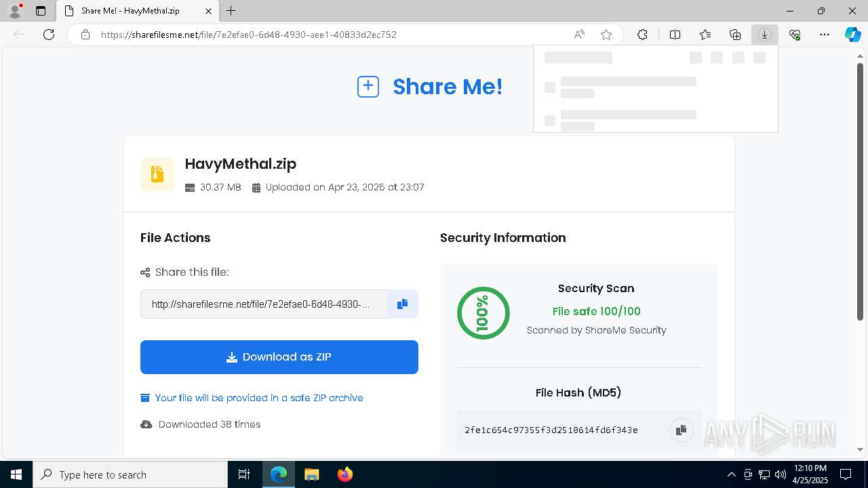This screenshot has width=868, height=488.
Task: Select the MD5 hash value text
Action: (x=551, y=430)
